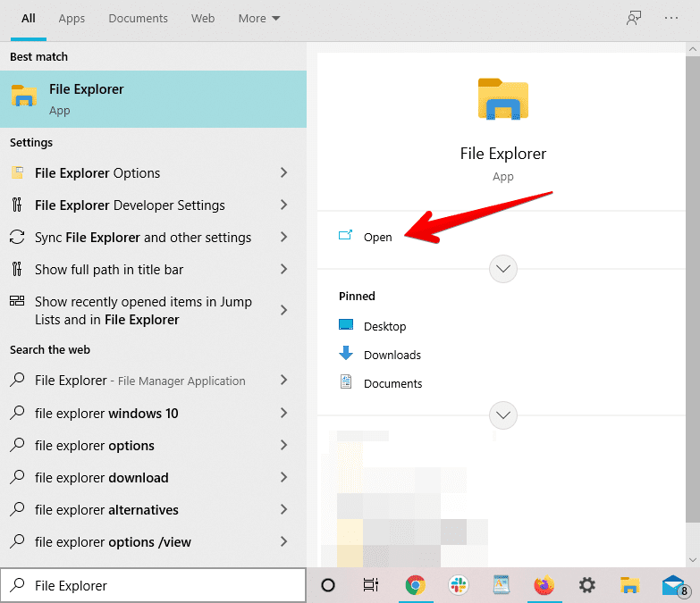Image resolution: width=700 pixels, height=603 pixels.
Task: Expand the File Explorer Developer Settings arrow
Action: click(283, 205)
